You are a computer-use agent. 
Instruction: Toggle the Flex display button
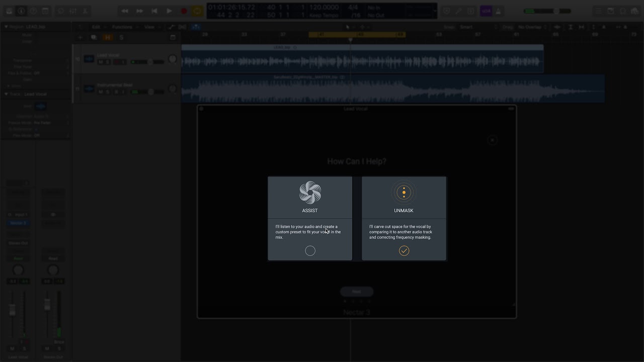click(183, 27)
